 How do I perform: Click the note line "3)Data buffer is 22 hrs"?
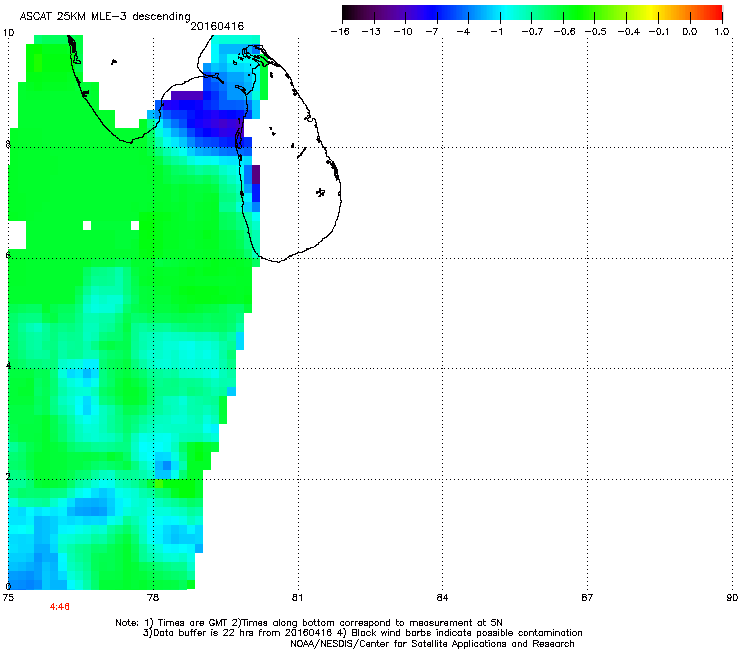[362, 633]
